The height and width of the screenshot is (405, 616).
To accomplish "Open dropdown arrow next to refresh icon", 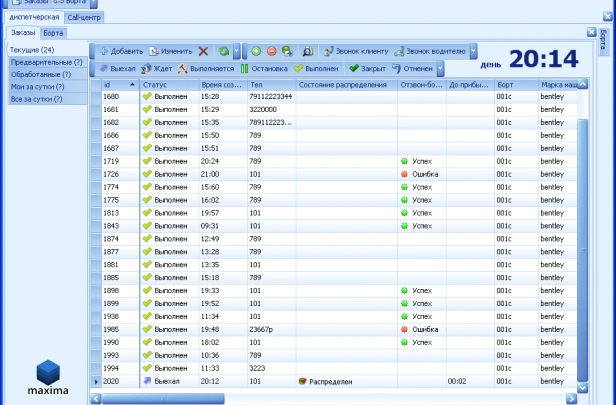I will (236, 50).
